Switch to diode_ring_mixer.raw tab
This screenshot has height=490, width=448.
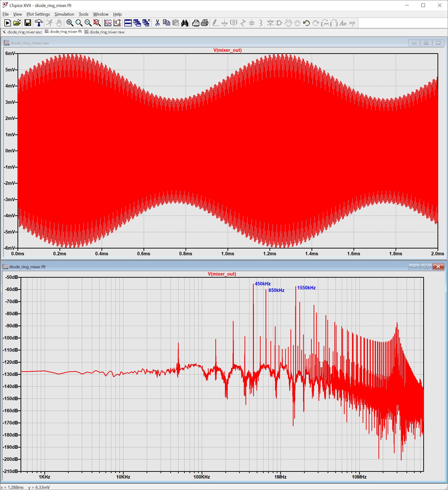pos(105,32)
